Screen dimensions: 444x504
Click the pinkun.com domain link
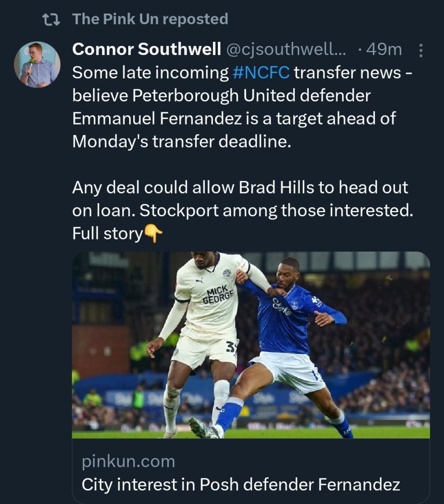128,461
